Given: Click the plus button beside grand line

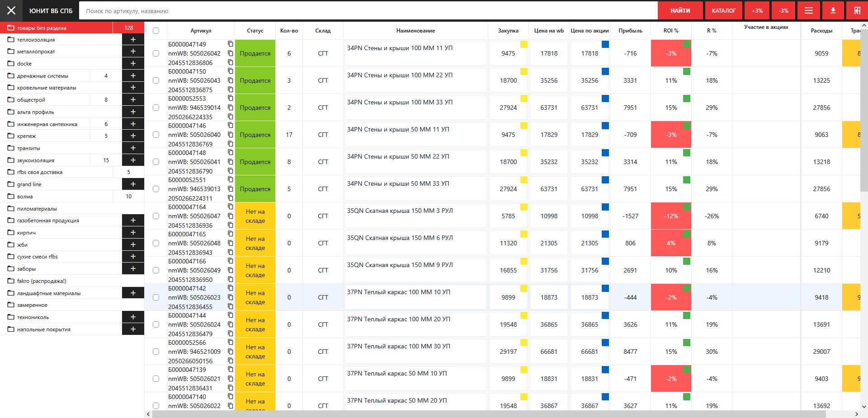Looking at the screenshot, I should (133, 184).
